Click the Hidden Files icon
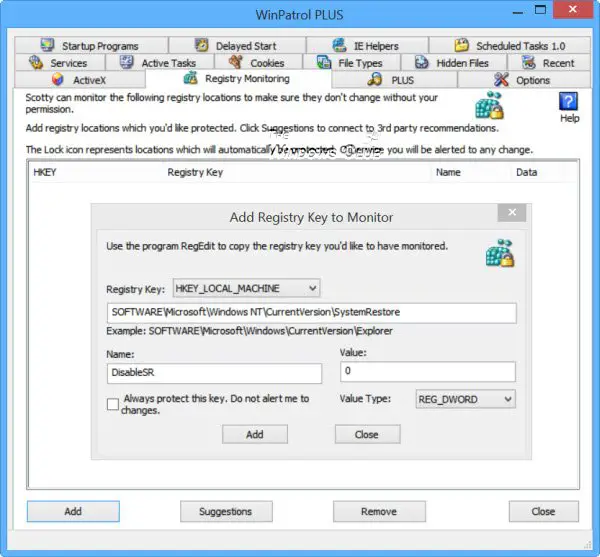 [x=422, y=62]
